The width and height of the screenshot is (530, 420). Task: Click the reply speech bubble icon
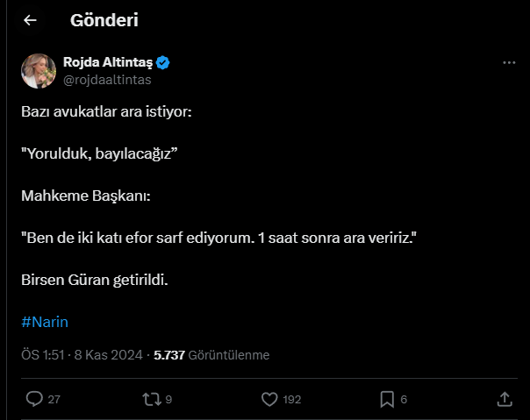point(34,399)
